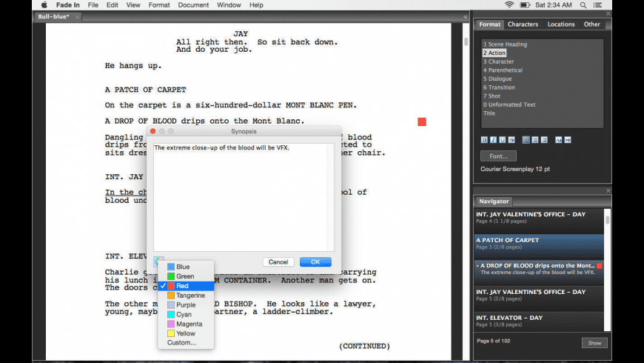Select '3 Character' element style

pos(499,61)
